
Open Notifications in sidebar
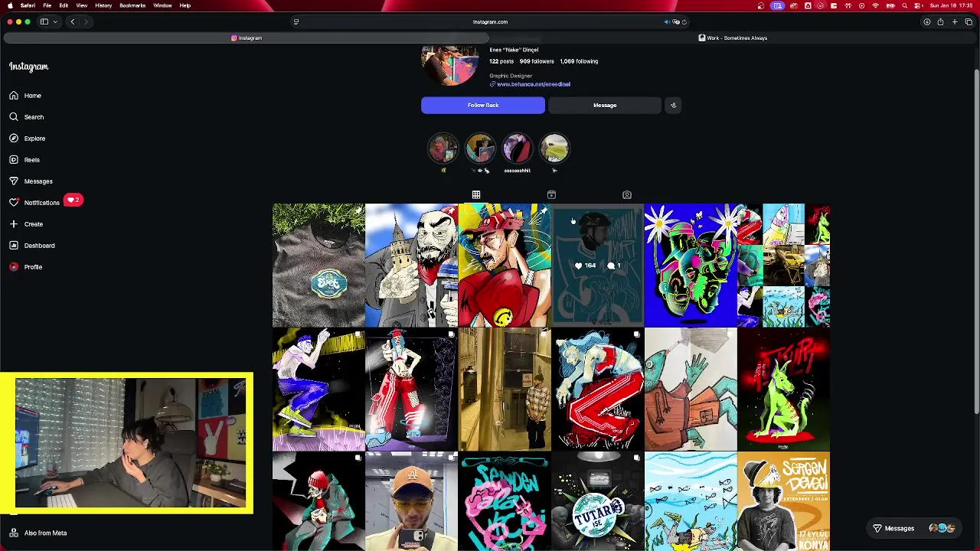(34, 203)
